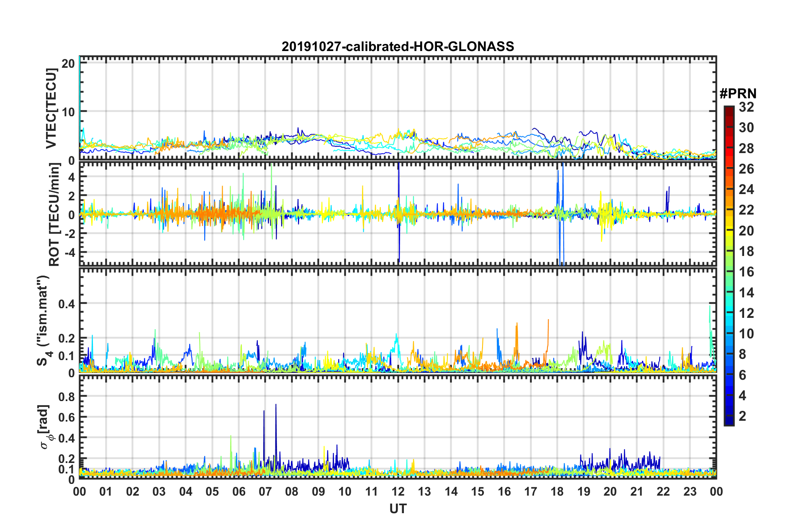
Task: Click the dark blue bottom of the PRN colorbar
Action: (x=729, y=422)
